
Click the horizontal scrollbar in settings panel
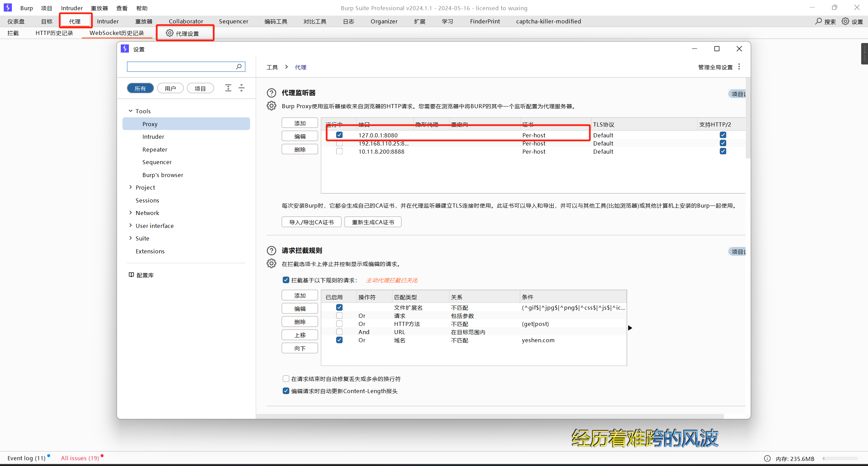pyautogui.click(x=490, y=416)
